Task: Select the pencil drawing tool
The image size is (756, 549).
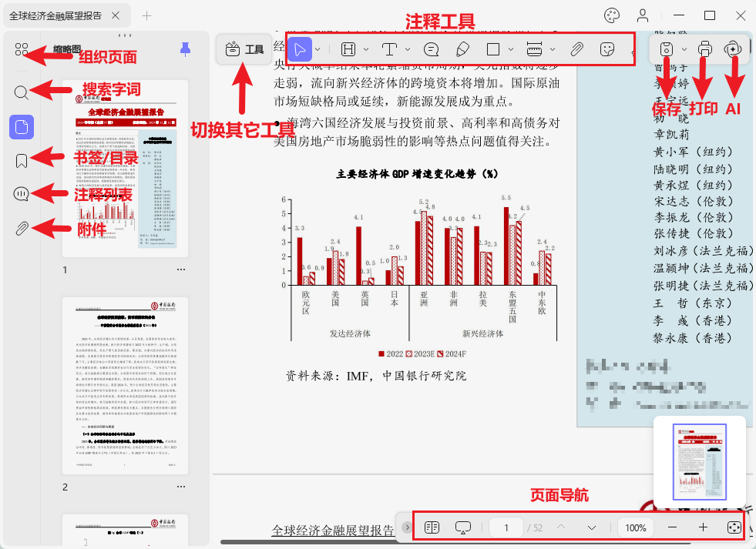Action: (462, 49)
